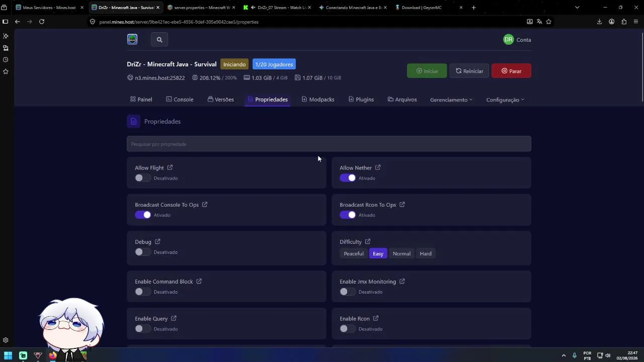The image size is (644, 362).
Task: Toggle the browser sidebar panel icon
Action: tap(5, 22)
